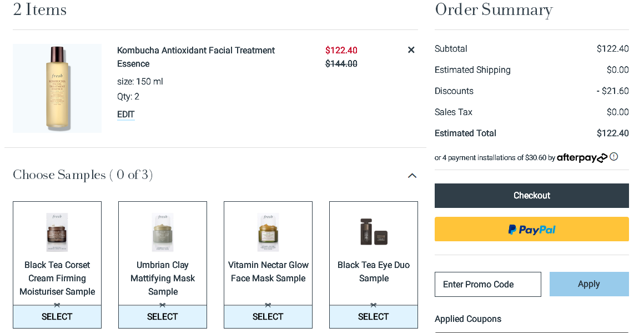Apply the promo code

pos(589,284)
